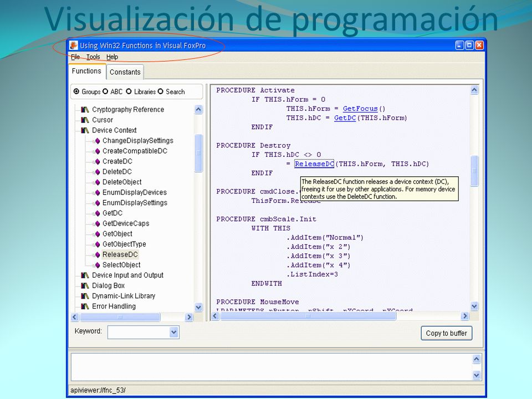Click function tree scroll up arrow
The width and height of the screenshot is (532, 399).
pyautogui.click(x=198, y=109)
